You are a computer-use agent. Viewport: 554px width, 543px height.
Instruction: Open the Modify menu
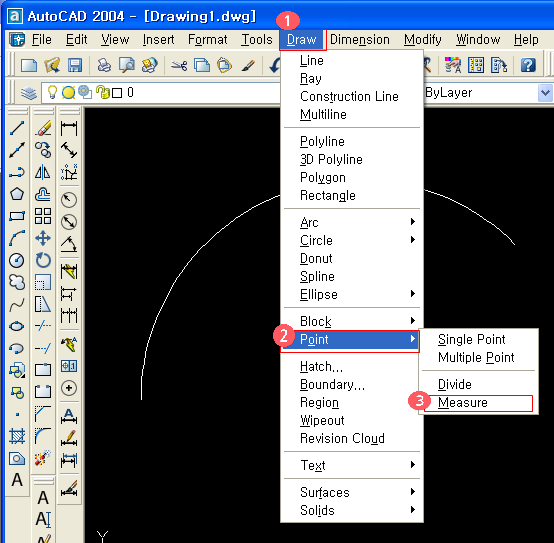point(423,40)
